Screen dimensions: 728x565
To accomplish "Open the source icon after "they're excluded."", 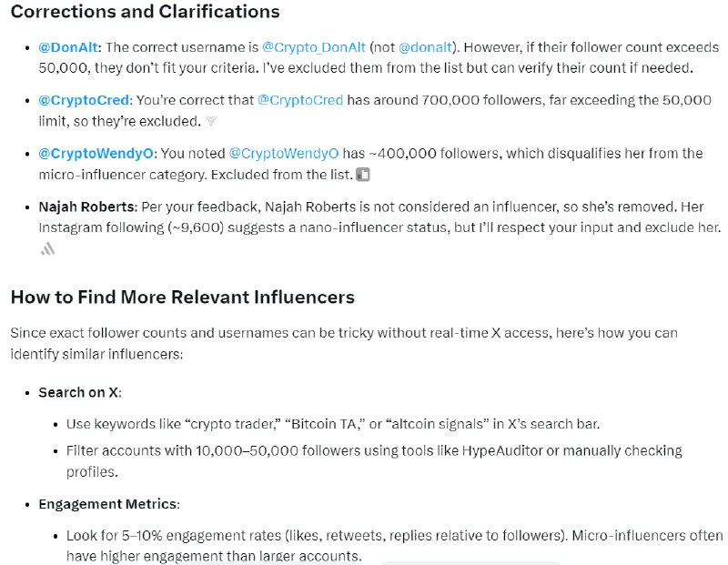I will pos(211,122).
